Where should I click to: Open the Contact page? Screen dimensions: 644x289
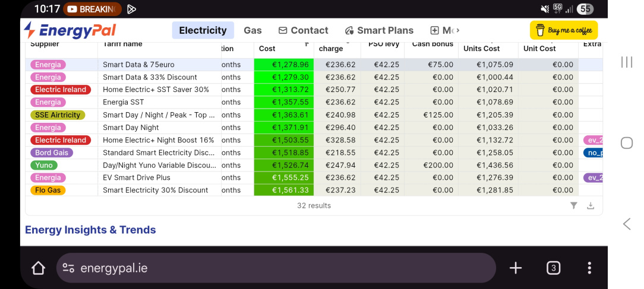[x=303, y=30]
